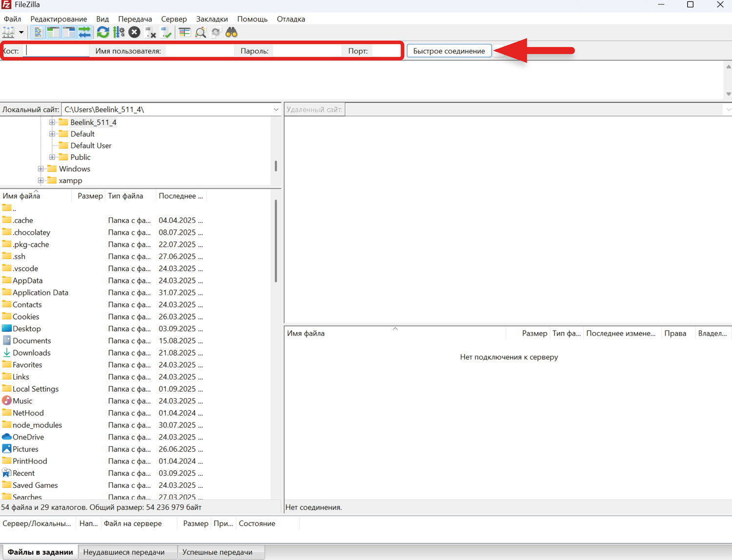The height and width of the screenshot is (560, 732).
Task: Expand the Windows folder in tree
Action: click(x=41, y=169)
